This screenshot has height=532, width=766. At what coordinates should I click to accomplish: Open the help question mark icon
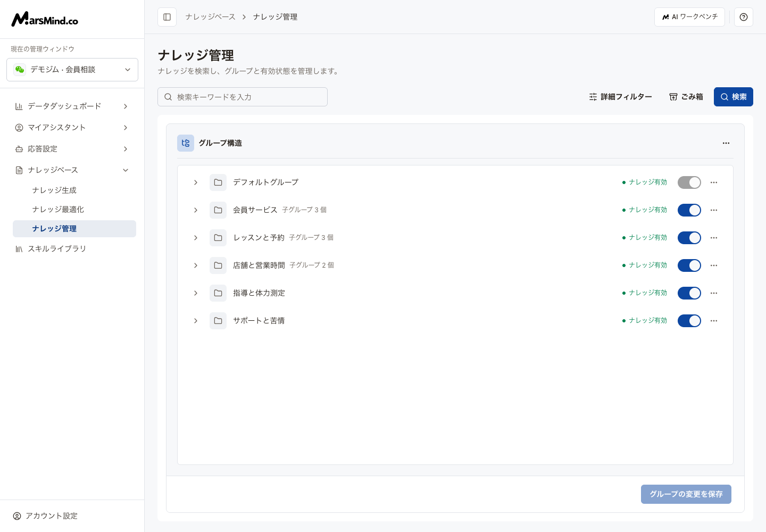point(744,17)
